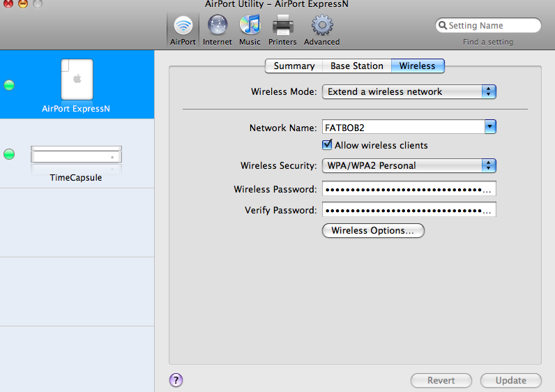Click the Revert button
The width and height of the screenshot is (555, 392).
pos(441,380)
